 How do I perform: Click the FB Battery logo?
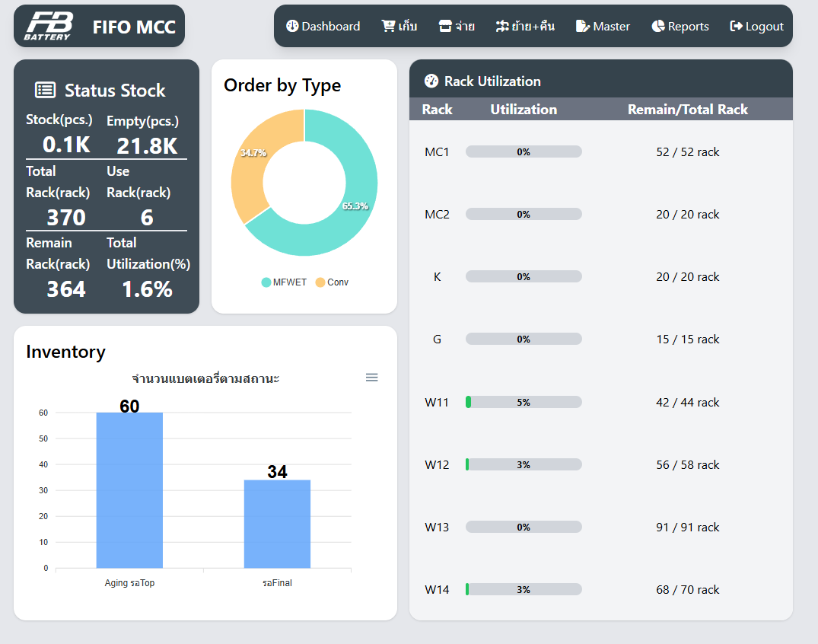click(x=47, y=26)
